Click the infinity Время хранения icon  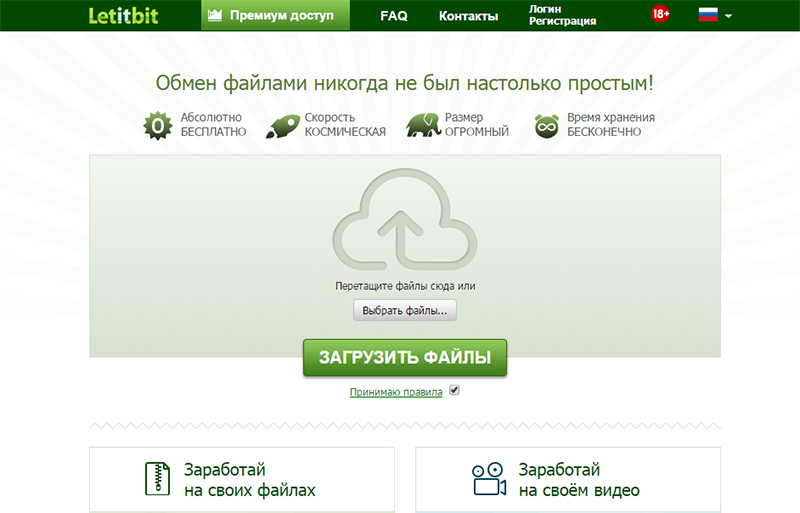(546, 126)
